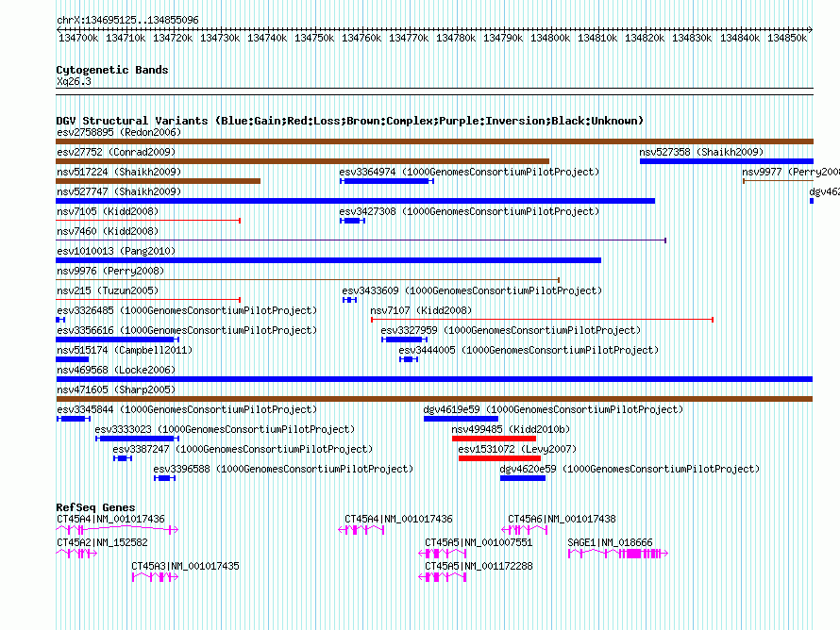Click nsv527747 (Shaikh2009) label
Image resolution: width=840 pixels, height=630 pixels.
119,191
